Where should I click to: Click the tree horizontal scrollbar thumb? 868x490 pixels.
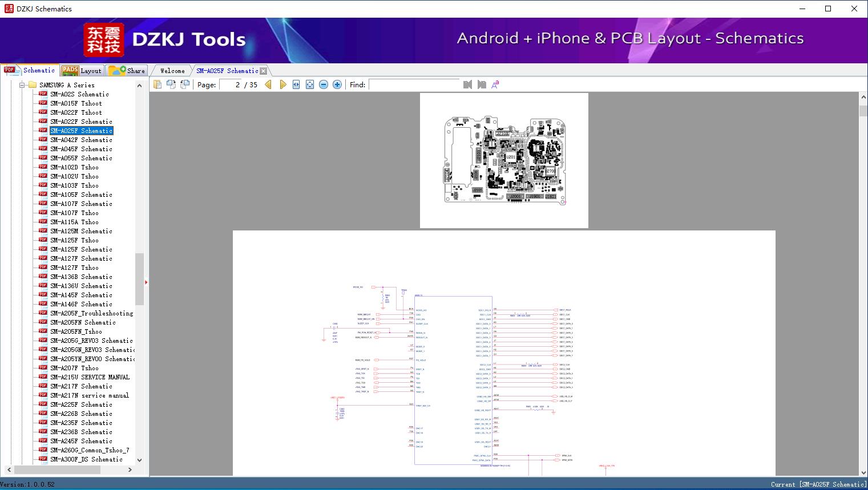(57, 469)
